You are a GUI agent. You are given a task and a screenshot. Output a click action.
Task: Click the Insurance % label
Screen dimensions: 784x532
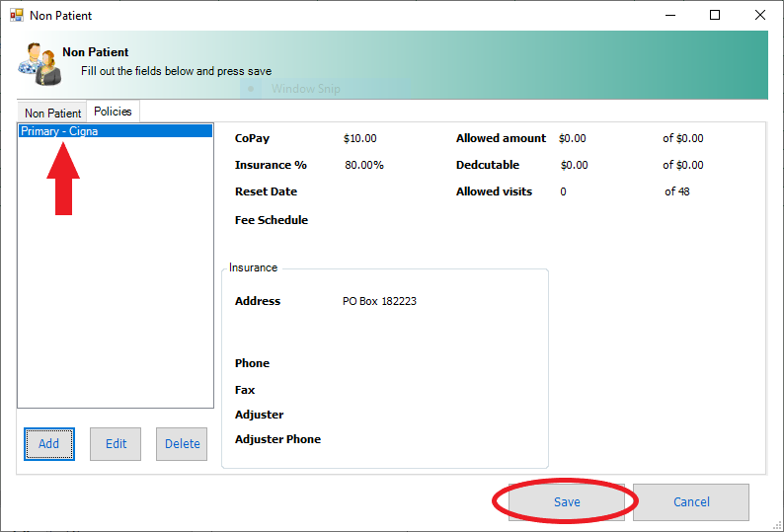pyautogui.click(x=271, y=165)
